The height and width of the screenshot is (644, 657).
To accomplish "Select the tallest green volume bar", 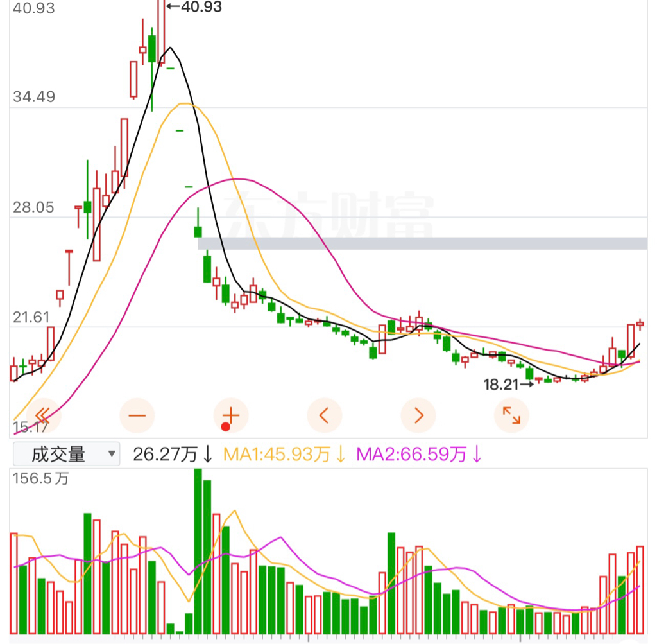I will (x=198, y=551).
